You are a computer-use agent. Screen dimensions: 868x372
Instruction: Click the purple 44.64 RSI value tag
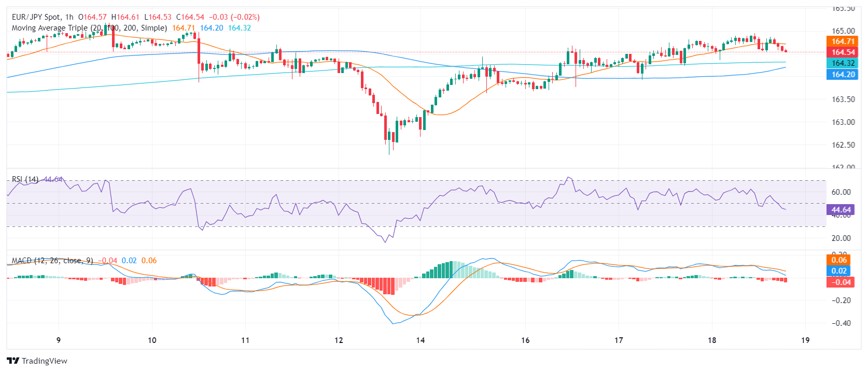click(x=841, y=210)
